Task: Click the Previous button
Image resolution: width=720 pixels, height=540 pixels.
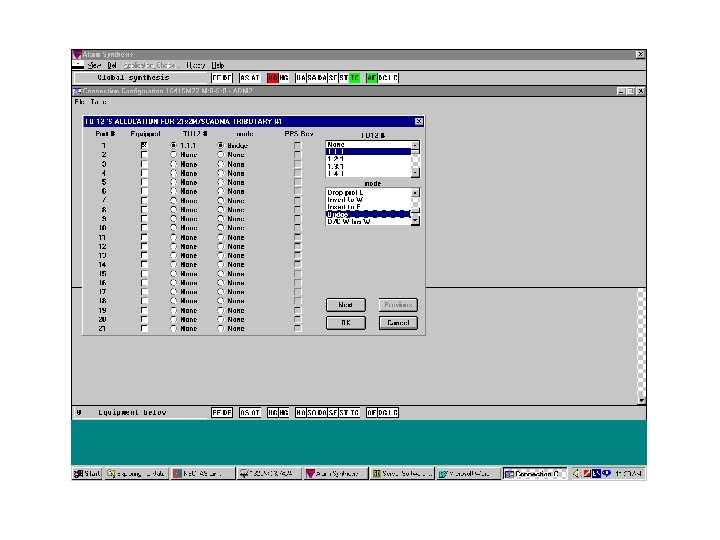Action: (x=398, y=305)
